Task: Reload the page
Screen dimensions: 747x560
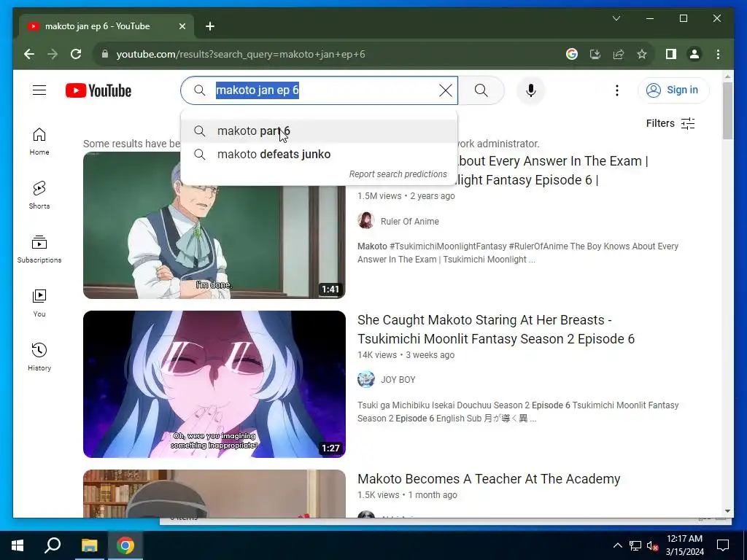Action: [76, 54]
